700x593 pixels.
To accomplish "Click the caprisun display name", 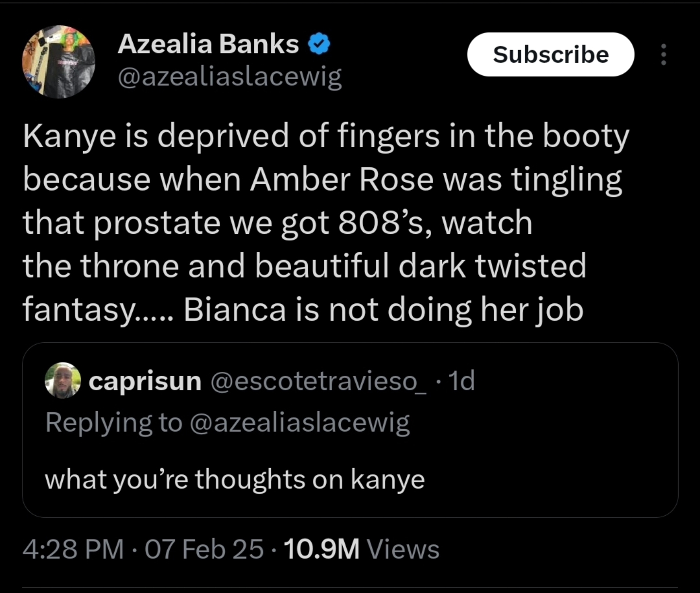I will click(x=145, y=381).
